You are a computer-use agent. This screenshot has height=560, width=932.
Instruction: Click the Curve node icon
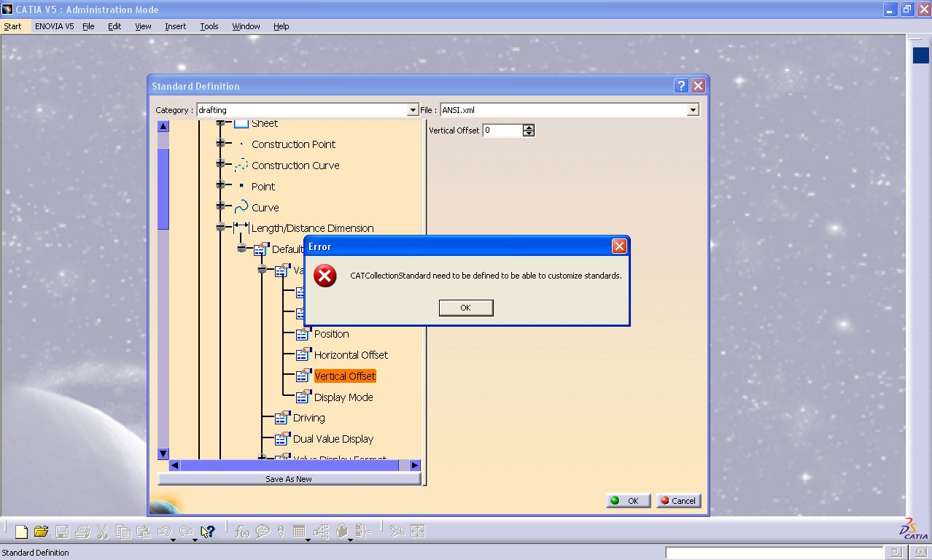pos(241,207)
